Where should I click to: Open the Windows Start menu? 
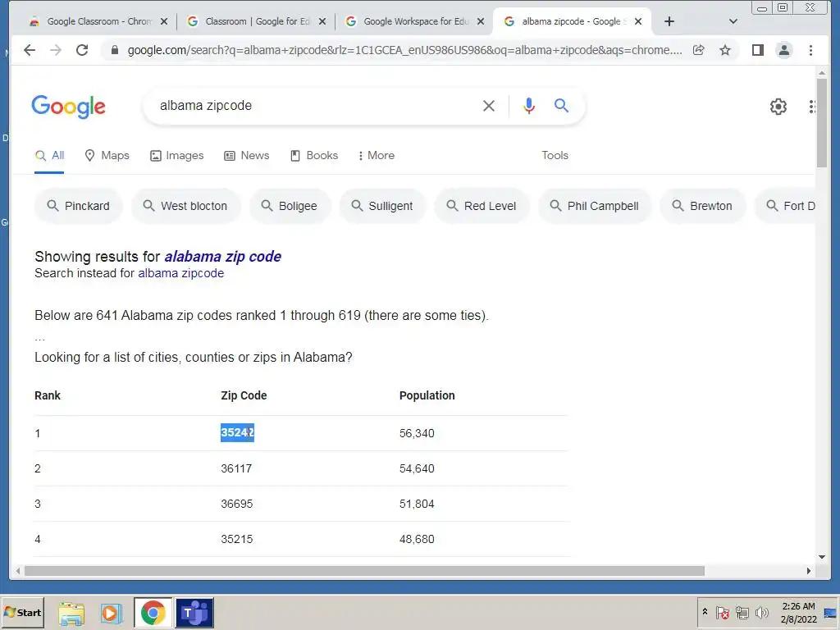[x=22, y=612]
